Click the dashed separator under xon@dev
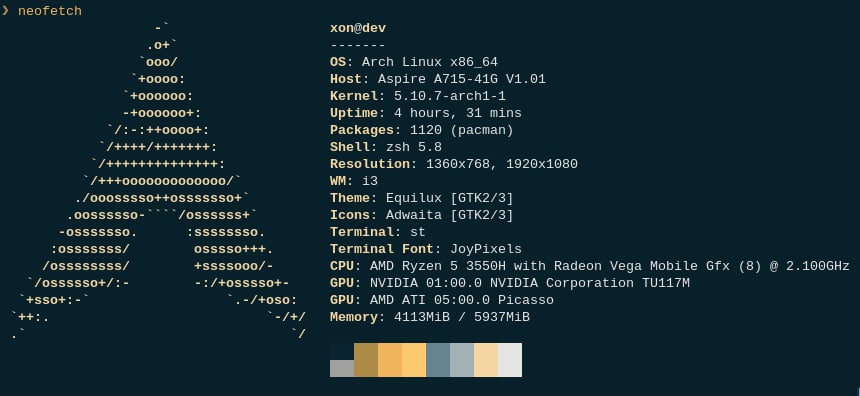Screen dimensions: 860x396 [x=358, y=46]
